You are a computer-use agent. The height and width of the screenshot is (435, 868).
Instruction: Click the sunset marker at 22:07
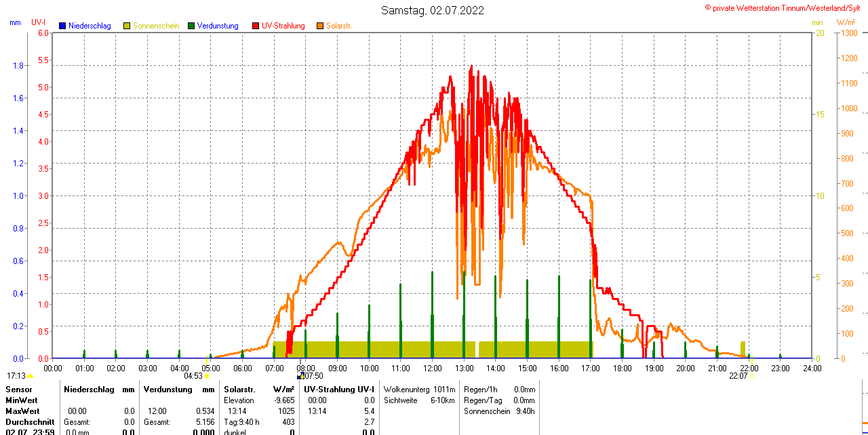click(751, 375)
